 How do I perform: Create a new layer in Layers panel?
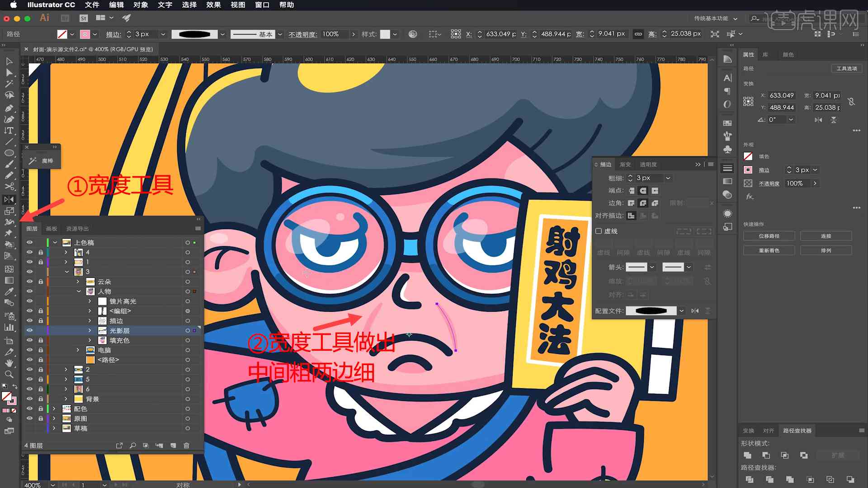pyautogui.click(x=173, y=446)
